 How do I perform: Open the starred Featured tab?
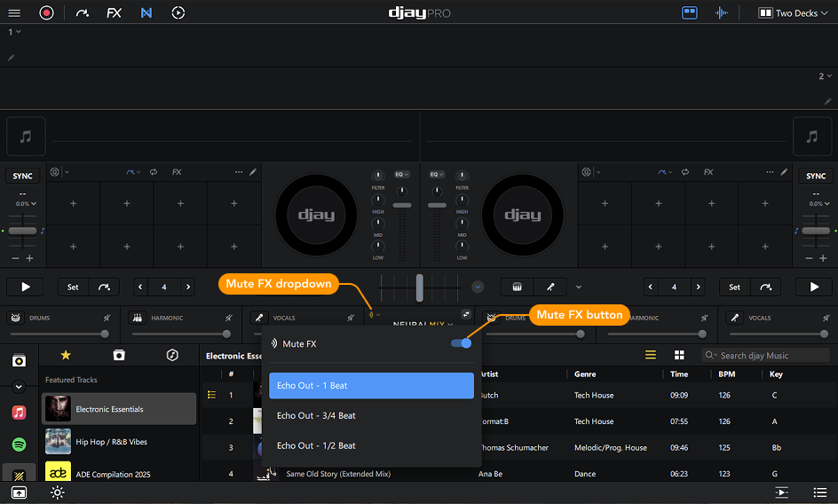(x=66, y=355)
